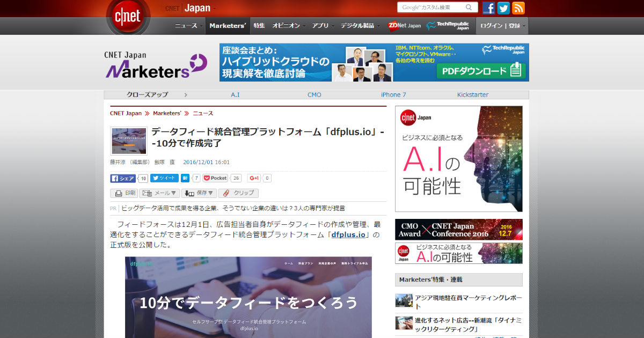Tweet the article with the ツイート button
644x338 pixels.
click(164, 178)
